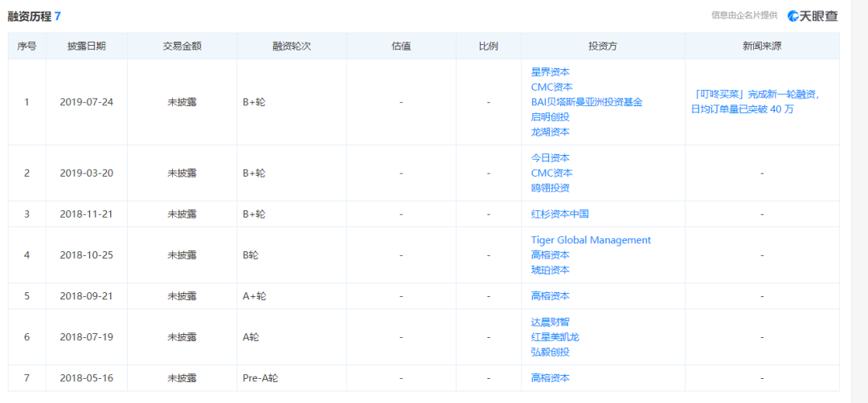Open the 「叮咚买菜」完成新一轮融资 news link
The image size is (868, 403).
(x=756, y=102)
